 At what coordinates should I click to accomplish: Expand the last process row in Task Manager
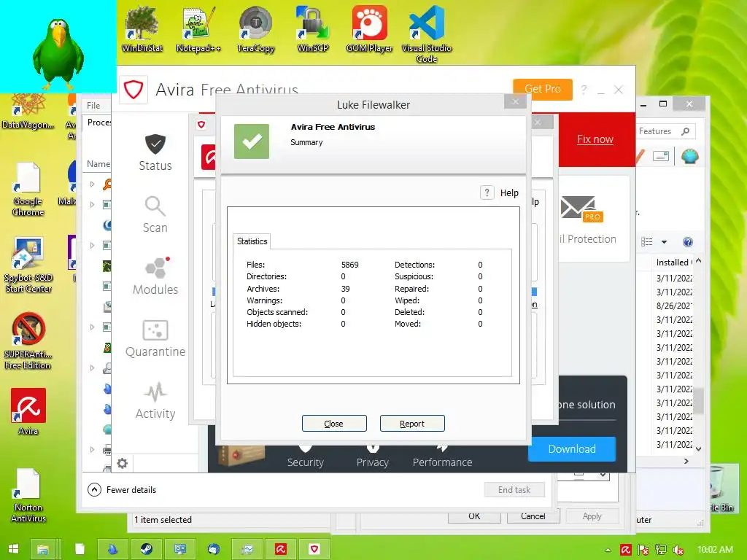(x=93, y=449)
